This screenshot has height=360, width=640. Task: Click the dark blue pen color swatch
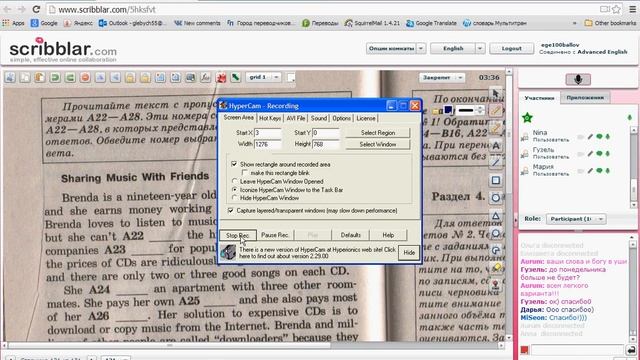tap(448, 110)
